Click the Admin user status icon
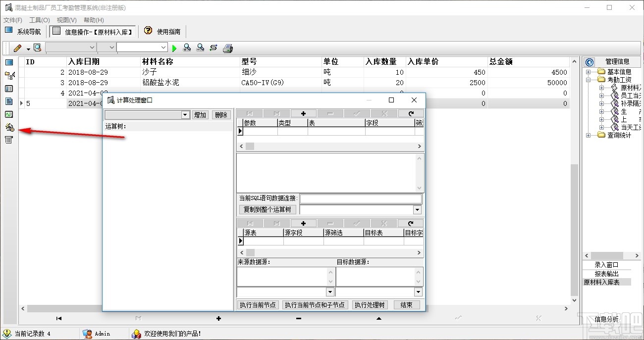This screenshot has height=340, width=644. (87, 334)
